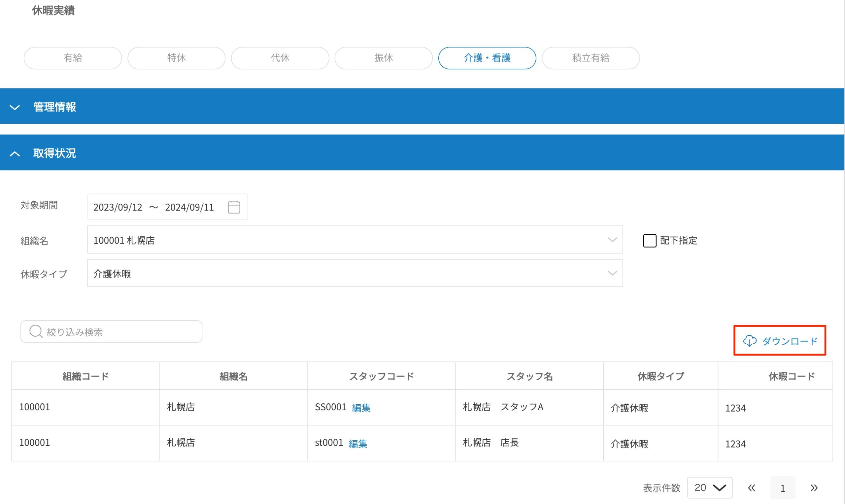Click page number 1 button
This screenshot has width=845, height=504.
click(783, 488)
